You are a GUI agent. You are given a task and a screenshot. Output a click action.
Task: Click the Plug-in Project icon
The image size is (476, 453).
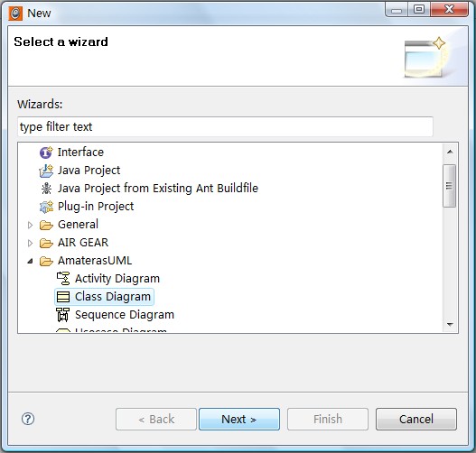(x=46, y=207)
